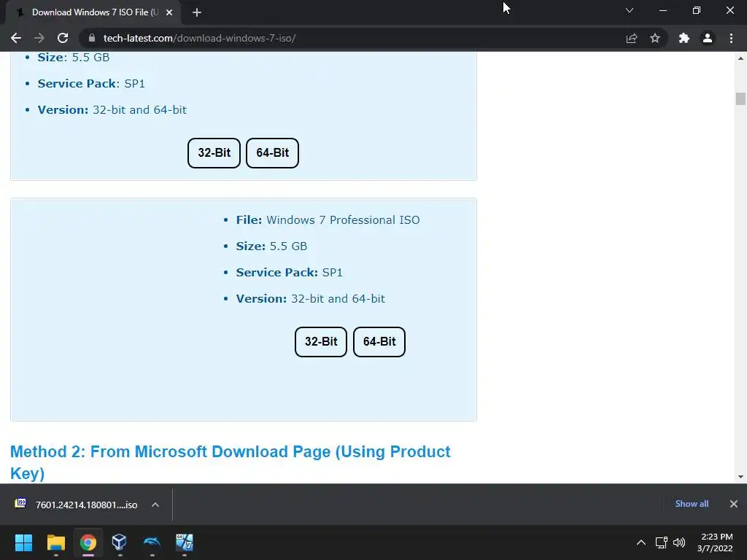Viewport: 747px width, 560px height.
Task: Open VirtualBox from the taskbar
Action: (x=119, y=542)
